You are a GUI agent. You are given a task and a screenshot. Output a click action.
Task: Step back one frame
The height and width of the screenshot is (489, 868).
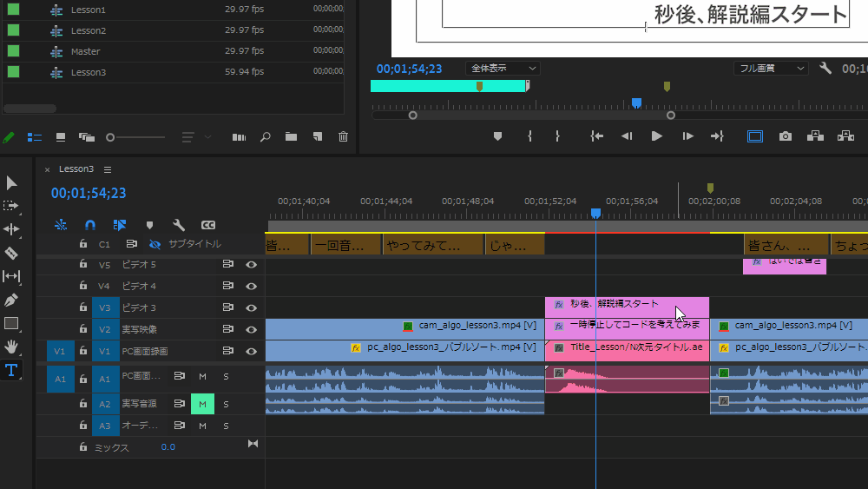pyautogui.click(x=627, y=136)
